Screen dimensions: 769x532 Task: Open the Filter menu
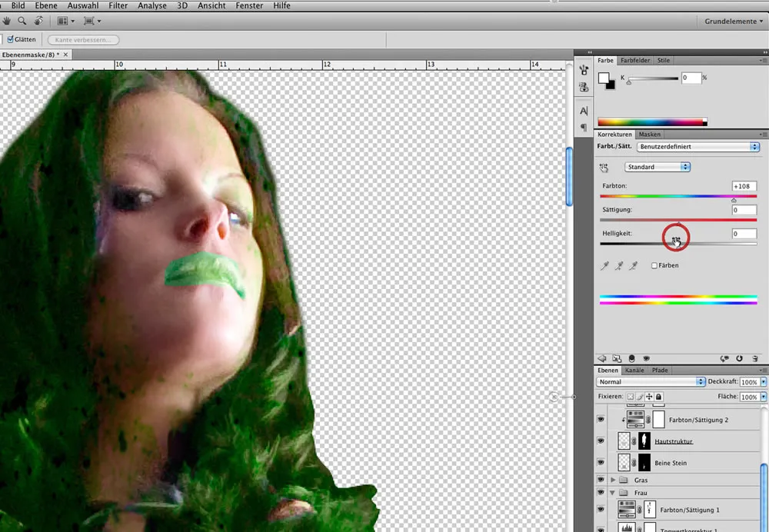(x=118, y=5)
